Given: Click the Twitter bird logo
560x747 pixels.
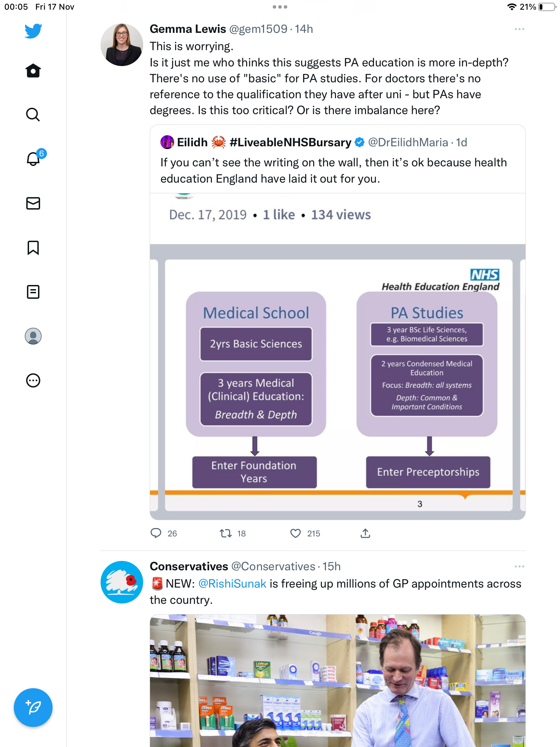Looking at the screenshot, I should [33, 31].
